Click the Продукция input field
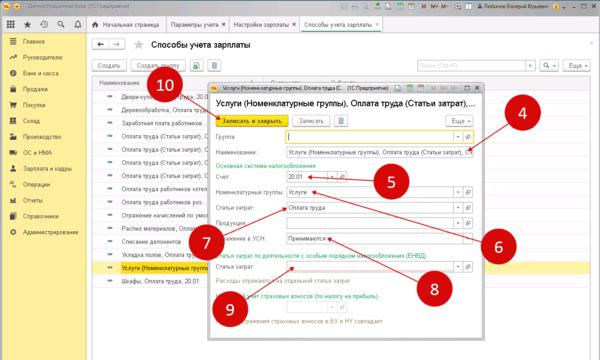The width and height of the screenshot is (600, 360). (x=370, y=223)
